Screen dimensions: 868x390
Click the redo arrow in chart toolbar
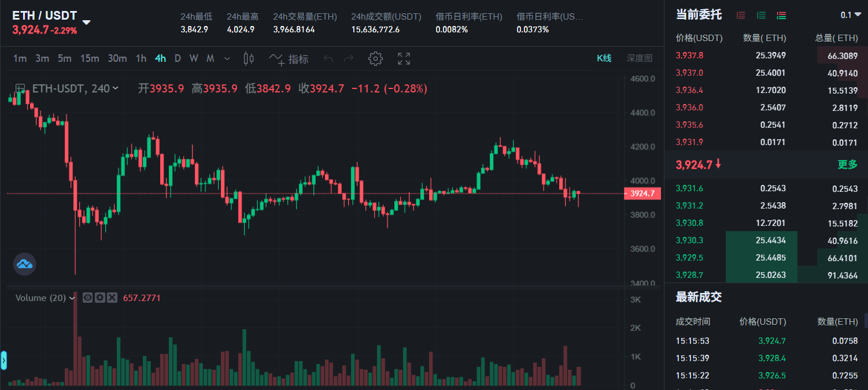[348, 58]
